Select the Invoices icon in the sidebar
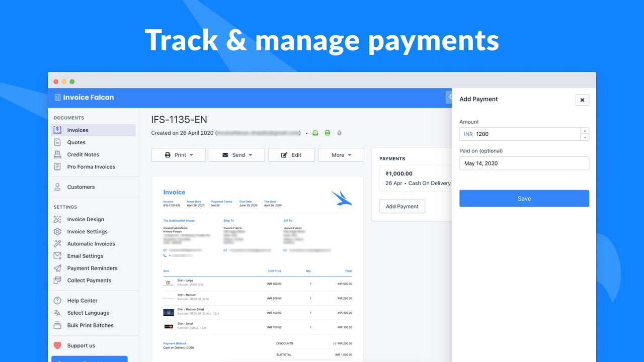 (59, 130)
